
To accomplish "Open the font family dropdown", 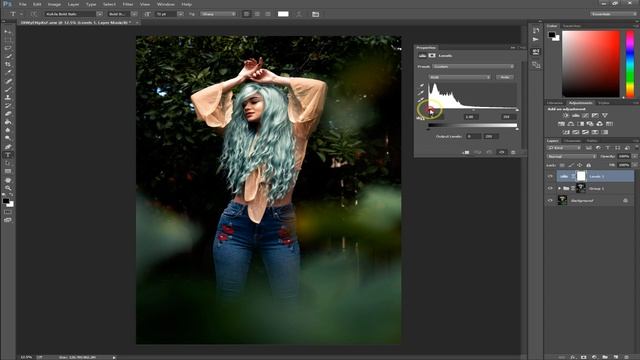I will [74, 14].
